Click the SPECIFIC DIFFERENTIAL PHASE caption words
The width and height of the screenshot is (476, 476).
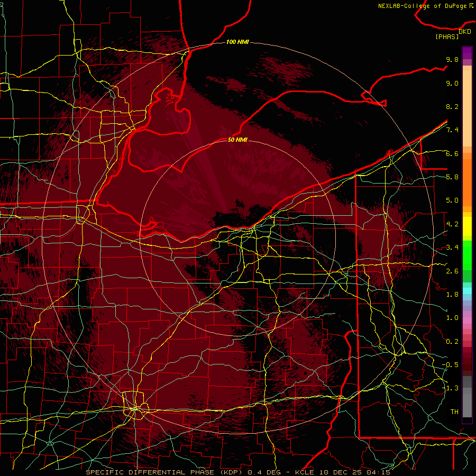(x=149, y=472)
